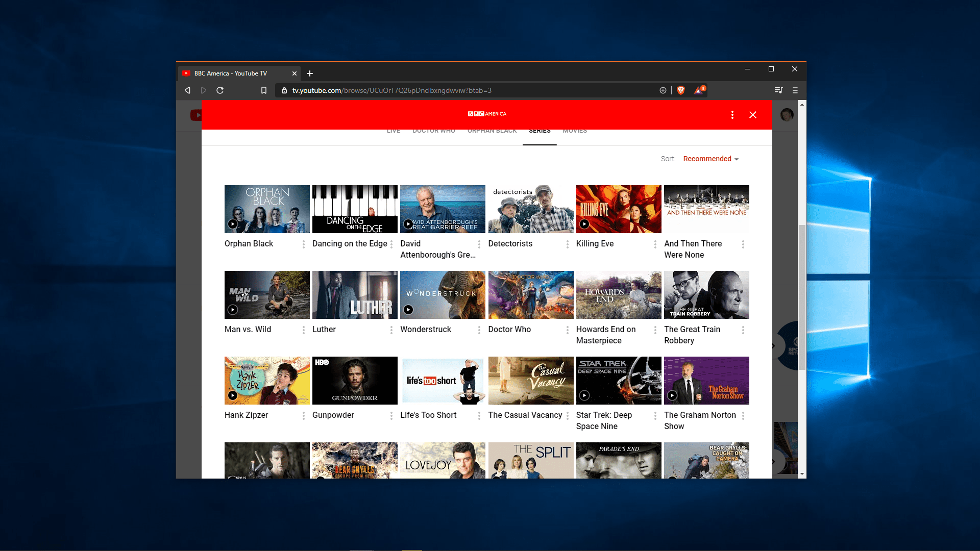Open the browser main menu
This screenshot has height=551, width=980.
click(x=795, y=90)
